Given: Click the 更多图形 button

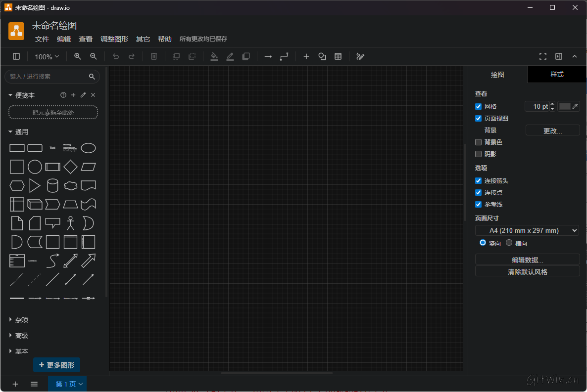Looking at the screenshot, I should click(56, 365).
